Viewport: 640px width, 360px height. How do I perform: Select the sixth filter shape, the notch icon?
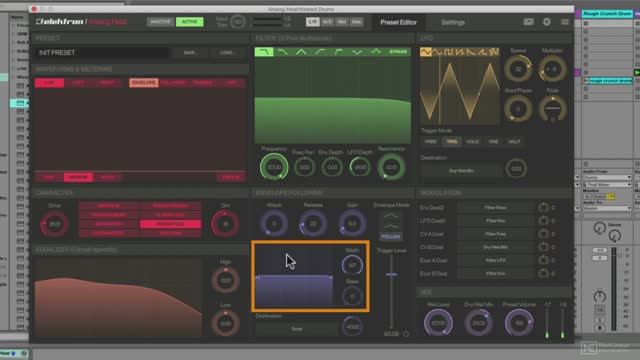(x=357, y=52)
